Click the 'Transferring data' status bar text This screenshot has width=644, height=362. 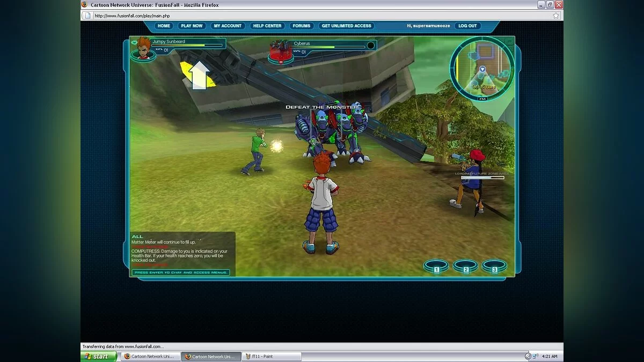(x=123, y=346)
